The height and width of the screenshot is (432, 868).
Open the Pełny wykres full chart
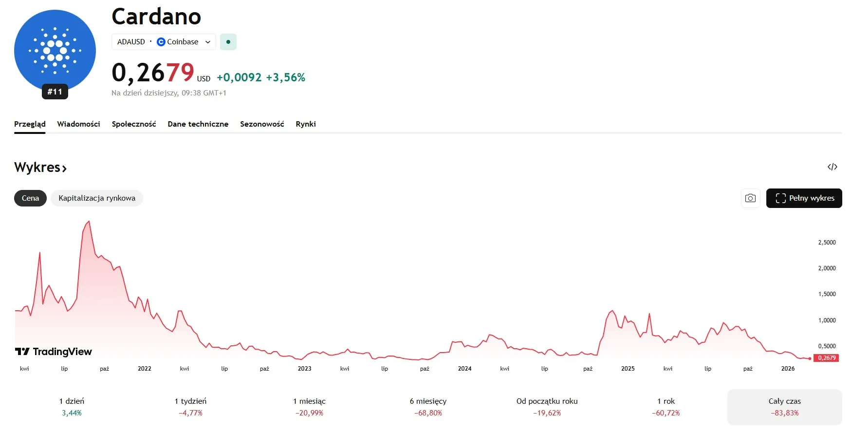[x=804, y=198]
